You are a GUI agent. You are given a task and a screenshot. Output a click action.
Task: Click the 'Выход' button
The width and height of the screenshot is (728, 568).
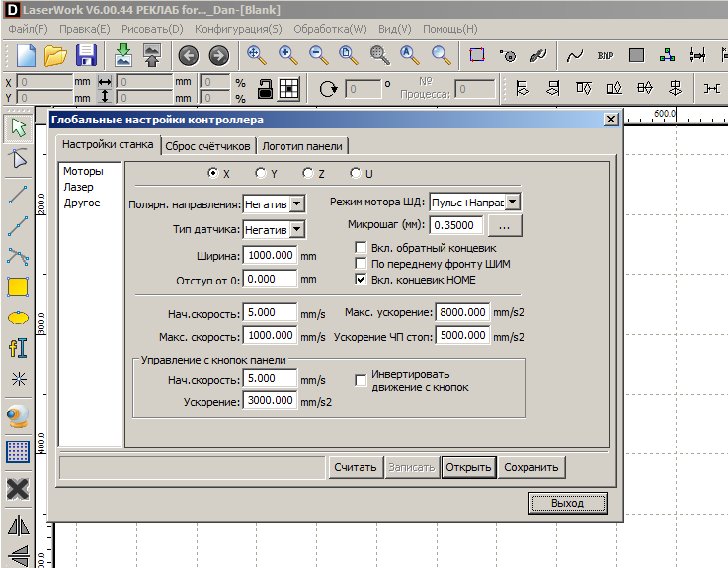tap(567, 503)
